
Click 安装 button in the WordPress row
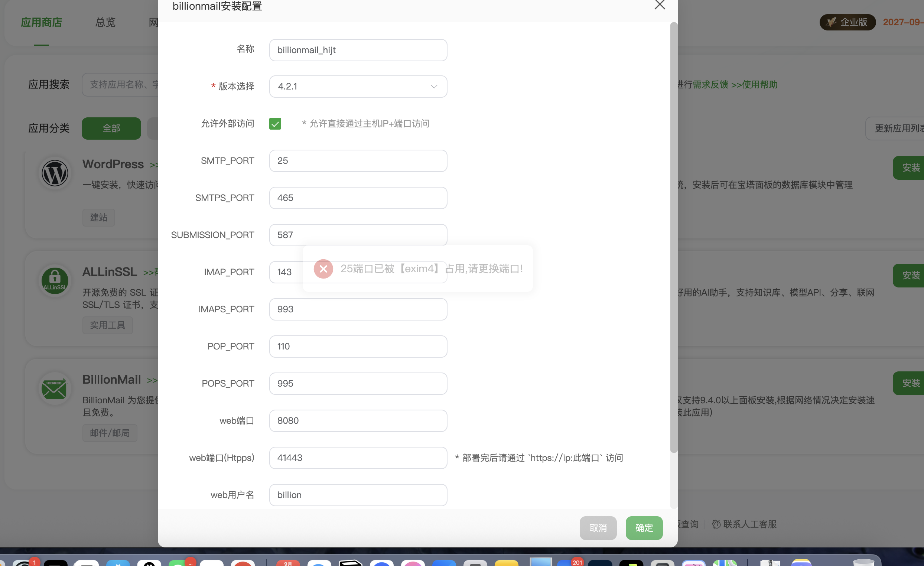pyautogui.click(x=908, y=167)
